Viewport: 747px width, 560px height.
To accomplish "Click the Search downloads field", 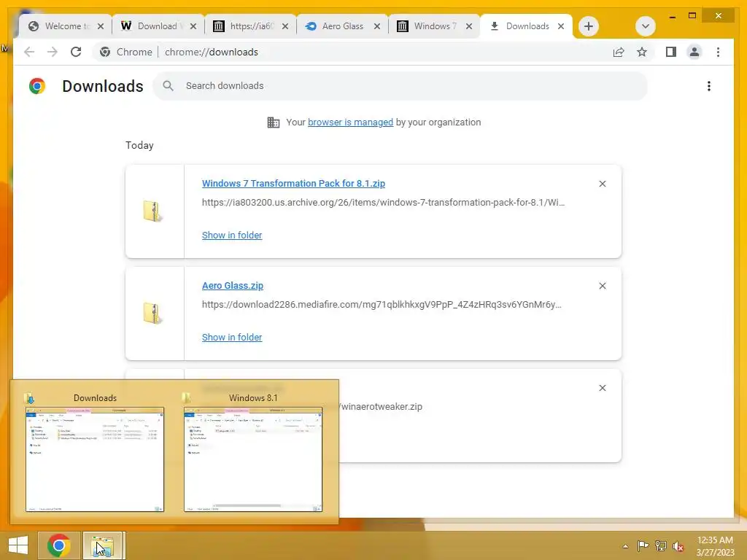I will tap(400, 86).
